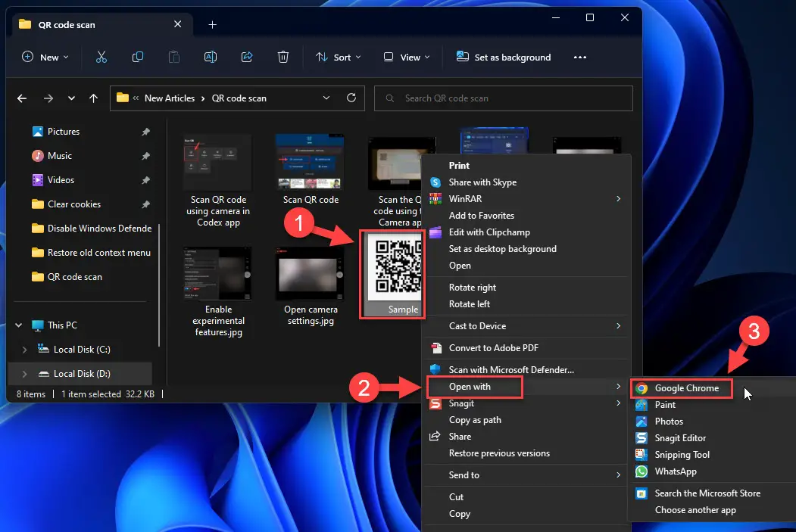Click the Paste clipboard toolbar icon
This screenshot has height=532, width=796.
click(174, 57)
